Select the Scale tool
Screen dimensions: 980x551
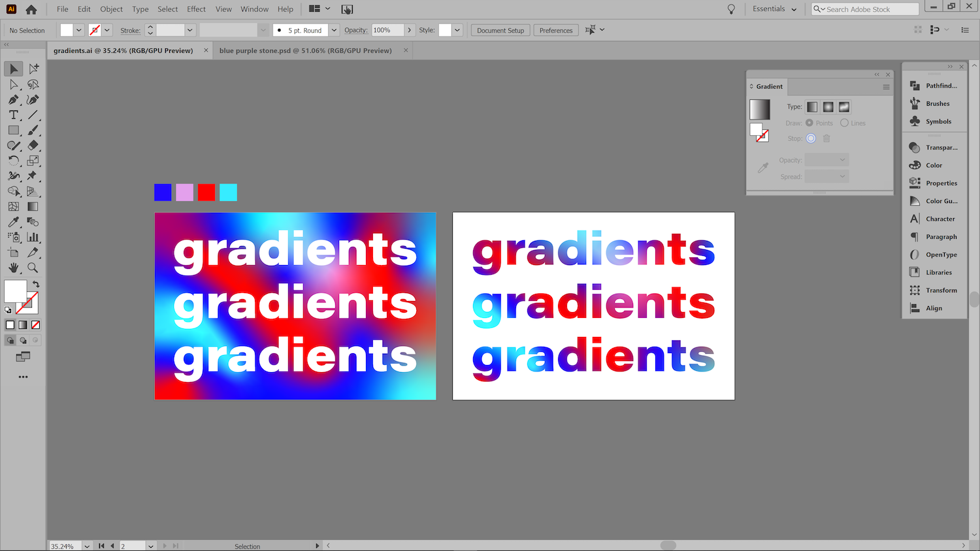(33, 161)
